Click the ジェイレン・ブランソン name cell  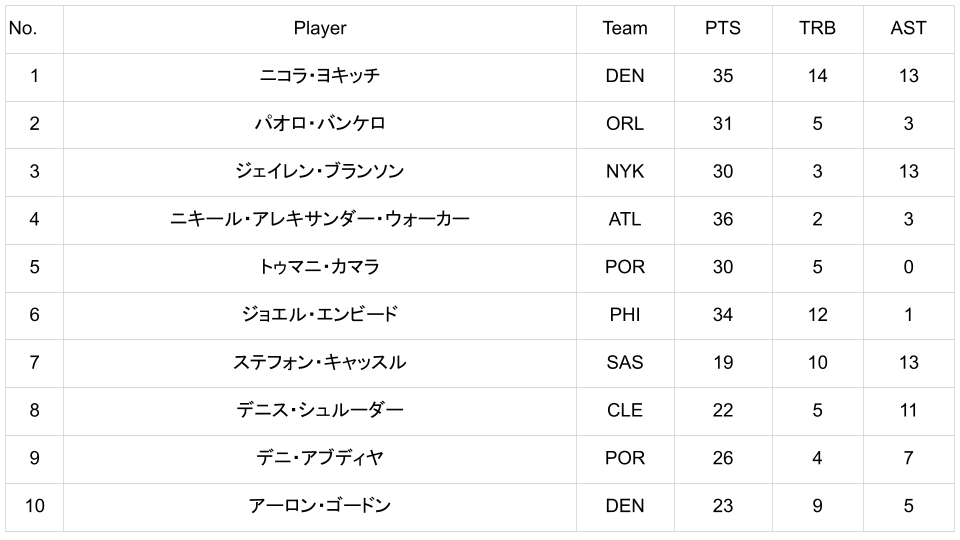(320, 171)
